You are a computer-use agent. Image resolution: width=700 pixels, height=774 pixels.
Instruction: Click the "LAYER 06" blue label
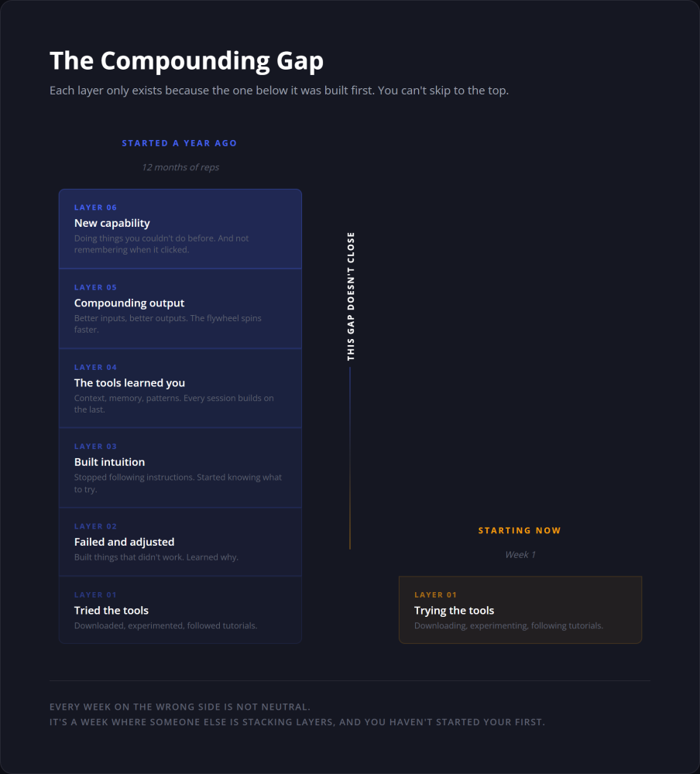95,207
